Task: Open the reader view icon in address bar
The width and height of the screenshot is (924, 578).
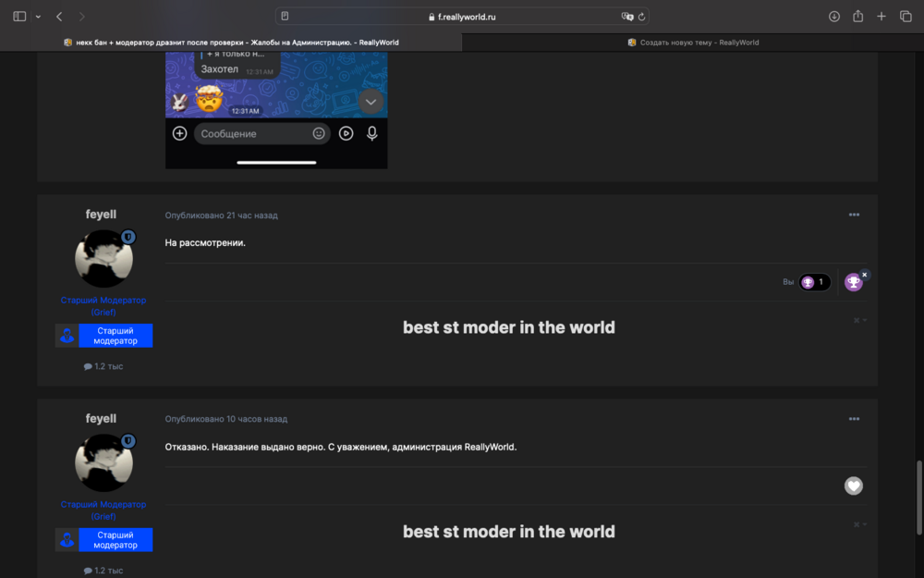Action: click(x=285, y=17)
